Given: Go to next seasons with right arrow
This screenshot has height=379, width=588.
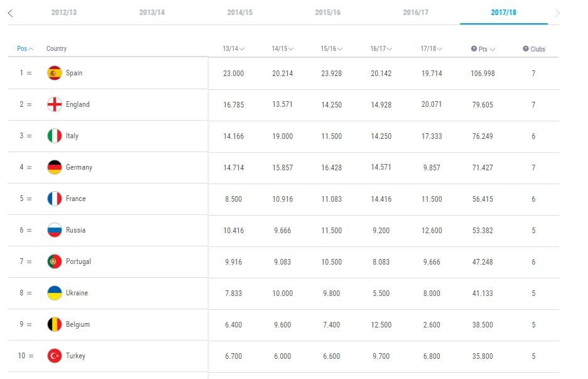Looking at the screenshot, I should pos(557,13).
